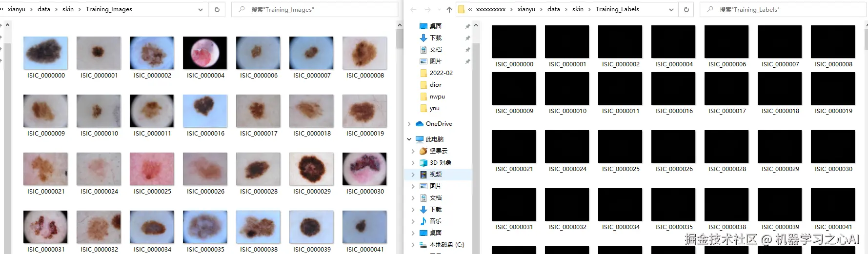This screenshot has height=254, width=868.
Task: Select ISIC_0000004 image in Training_Images
Action: 205,53
